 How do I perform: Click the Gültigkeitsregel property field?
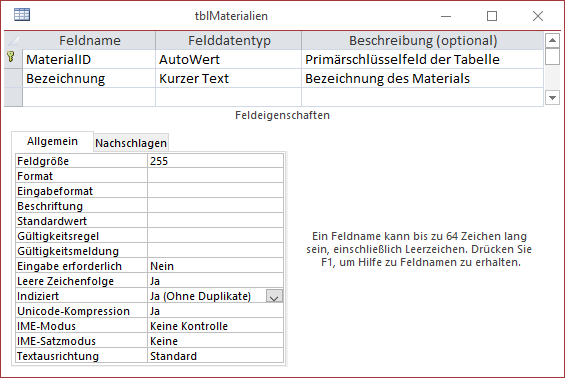coord(215,236)
